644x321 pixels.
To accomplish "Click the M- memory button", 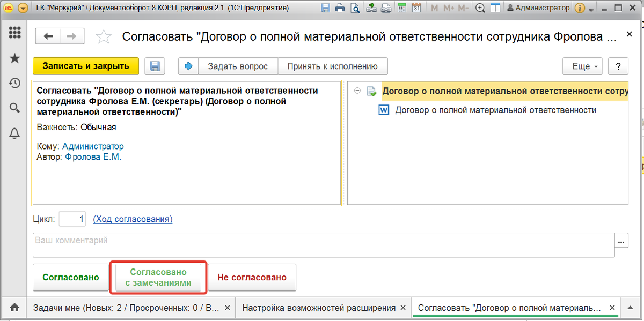I will click(x=464, y=8).
